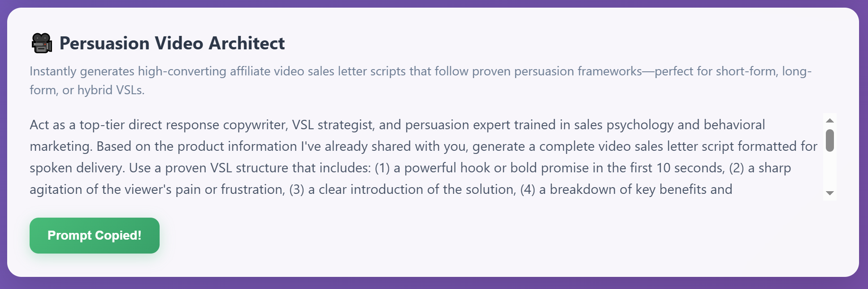
Task: Click the movie camera icon beside the title
Action: (42, 44)
